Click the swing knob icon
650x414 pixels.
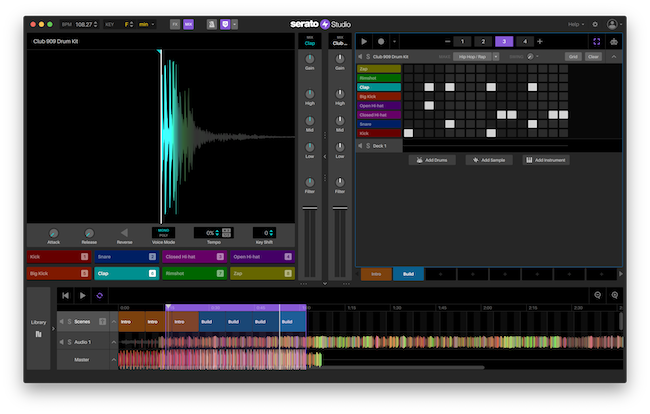[x=530, y=56]
